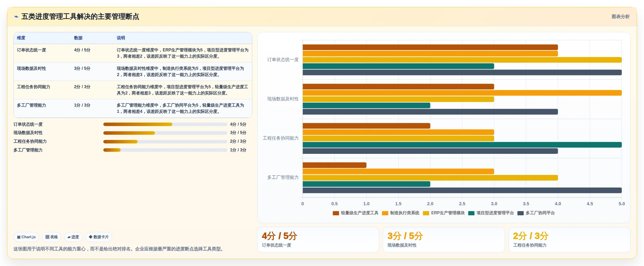
Task: Click the 现场数据及时性 chart axis label
Action: pyautogui.click(x=283, y=99)
